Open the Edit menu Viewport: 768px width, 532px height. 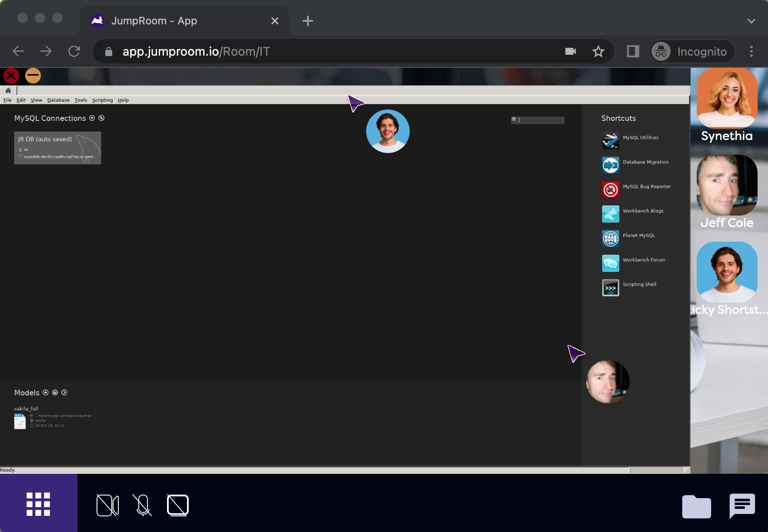21,100
